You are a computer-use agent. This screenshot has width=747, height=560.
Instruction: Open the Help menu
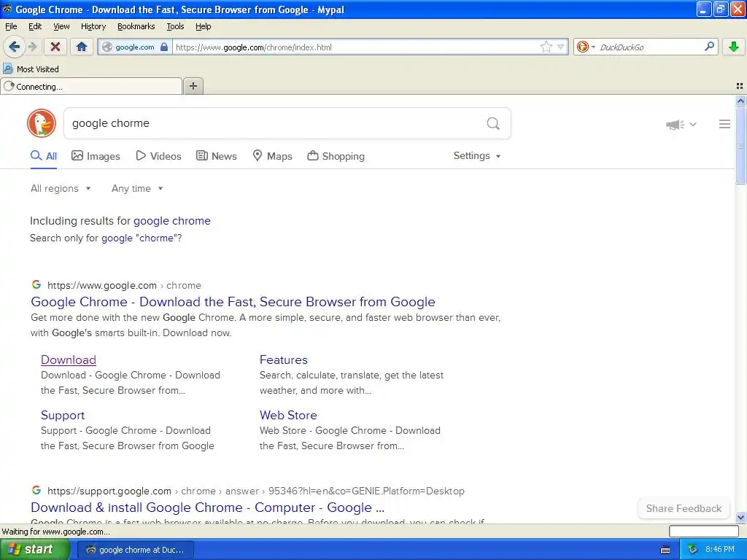203,26
